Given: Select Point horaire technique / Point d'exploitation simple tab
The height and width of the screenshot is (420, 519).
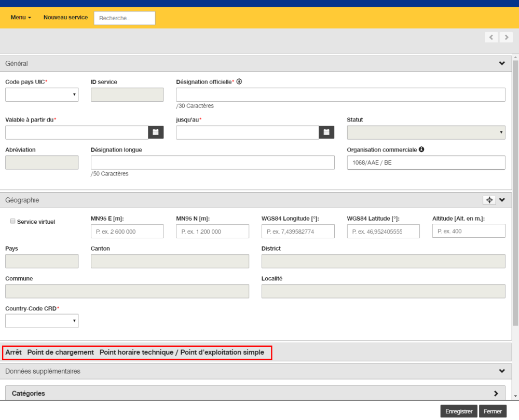Looking at the screenshot, I should [182, 352].
